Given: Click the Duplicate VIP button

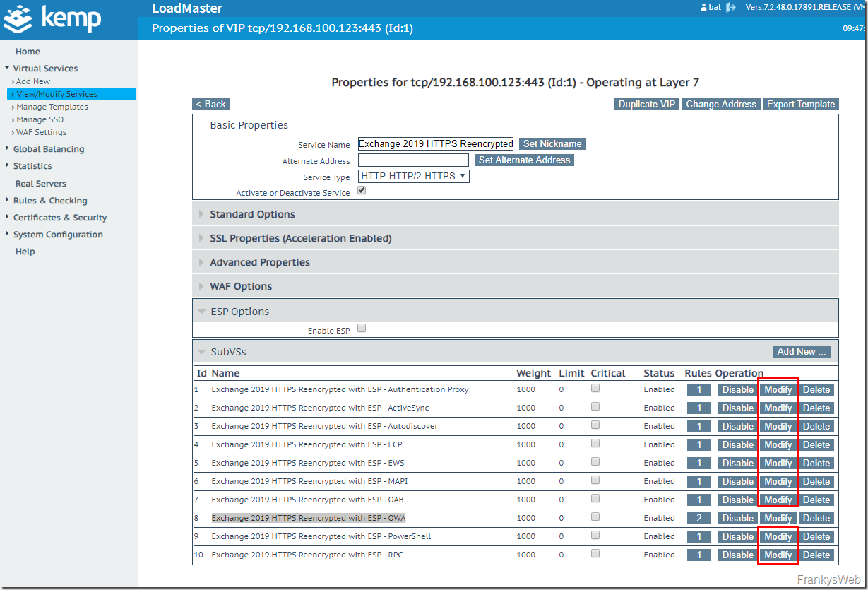Looking at the screenshot, I should point(647,104).
